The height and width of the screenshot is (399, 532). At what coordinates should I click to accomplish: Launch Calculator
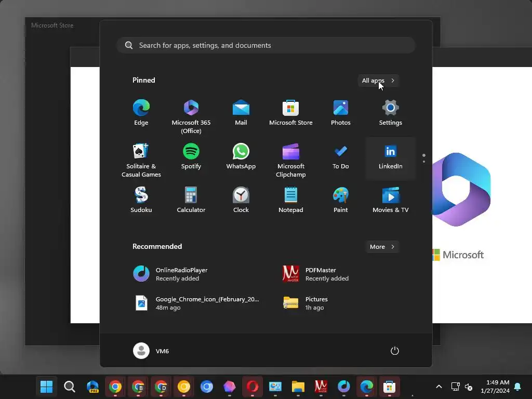191,201
